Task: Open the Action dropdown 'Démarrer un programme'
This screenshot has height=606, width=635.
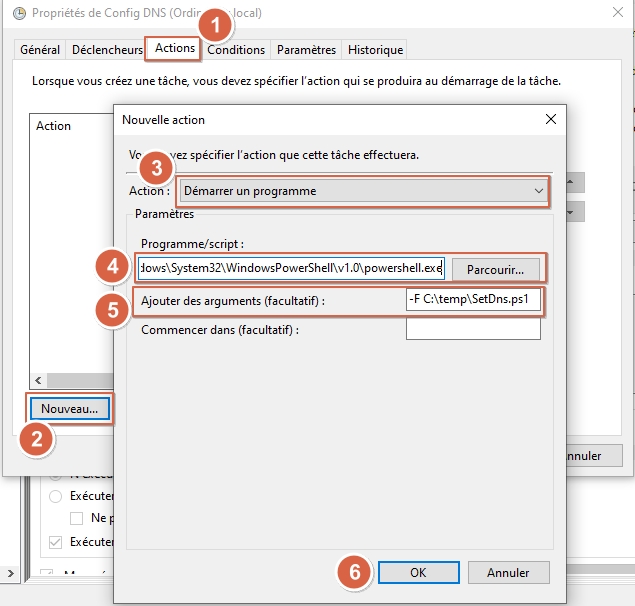Action: (363, 191)
